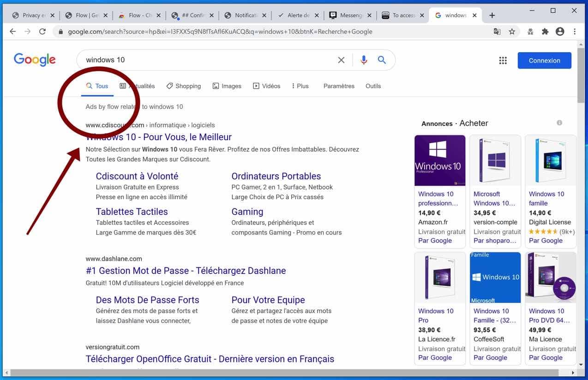This screenshot has height=380, width=588.
Task: Open Télécharger OpenOffice Gratuit link
Action: coord(210,359)
